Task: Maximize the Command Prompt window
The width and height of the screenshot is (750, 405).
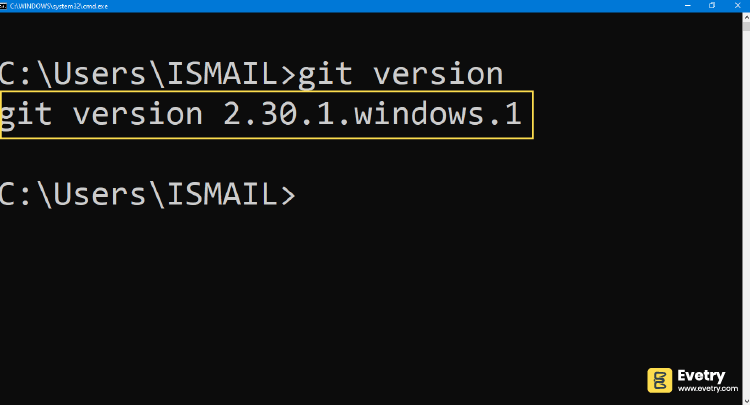Action: tap(711, 5)
